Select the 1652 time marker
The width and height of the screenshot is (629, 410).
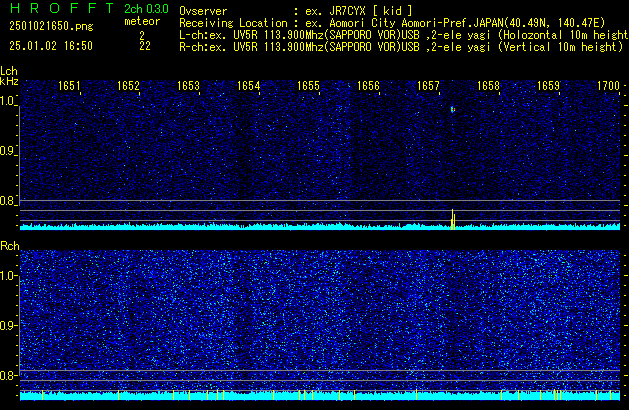click(x=128, y=86)
